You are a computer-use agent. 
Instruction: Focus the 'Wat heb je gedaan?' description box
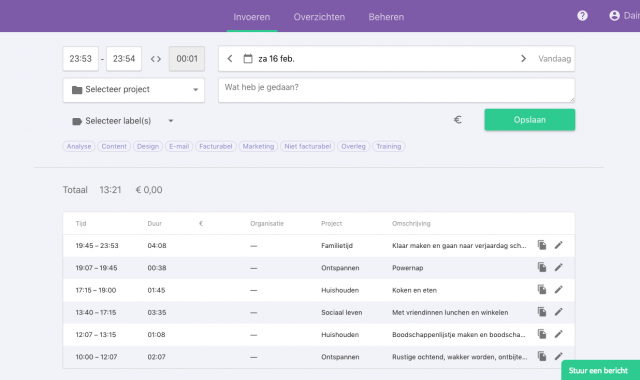(x=396, y=90)
